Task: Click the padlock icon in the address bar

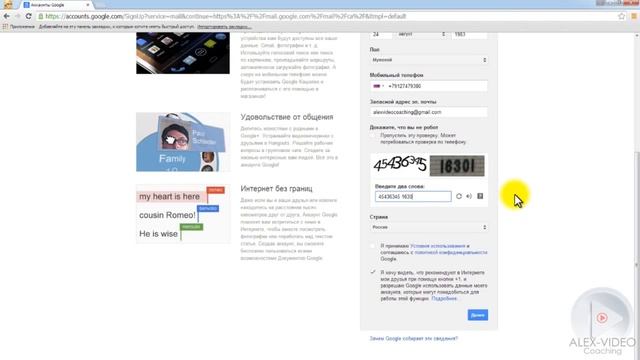Action: click(x=41, y=16)
